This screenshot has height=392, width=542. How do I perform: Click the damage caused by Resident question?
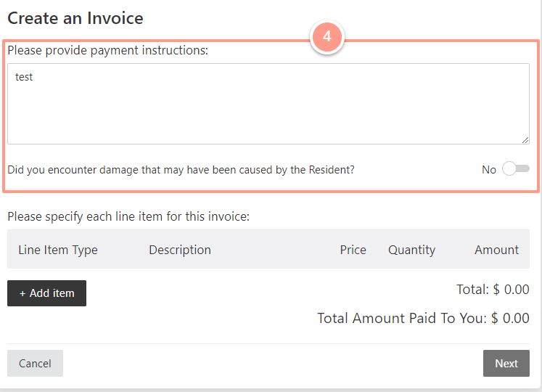(x=181, y=170)
